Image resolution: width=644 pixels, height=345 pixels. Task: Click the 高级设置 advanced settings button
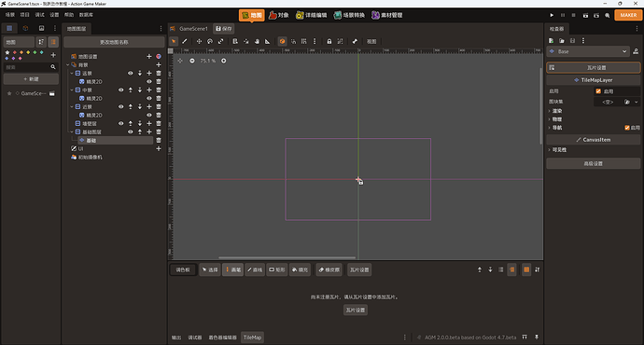593,164
